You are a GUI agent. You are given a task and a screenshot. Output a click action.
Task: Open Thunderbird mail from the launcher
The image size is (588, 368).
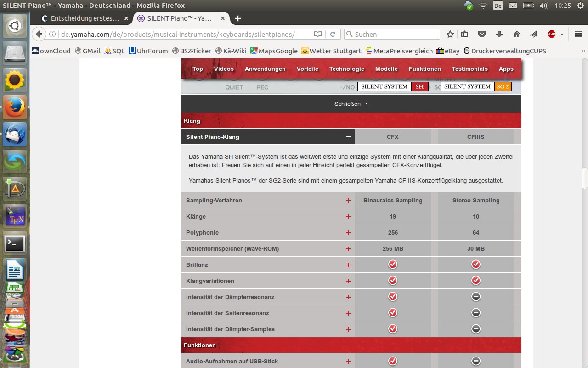[x=15, y=134]
